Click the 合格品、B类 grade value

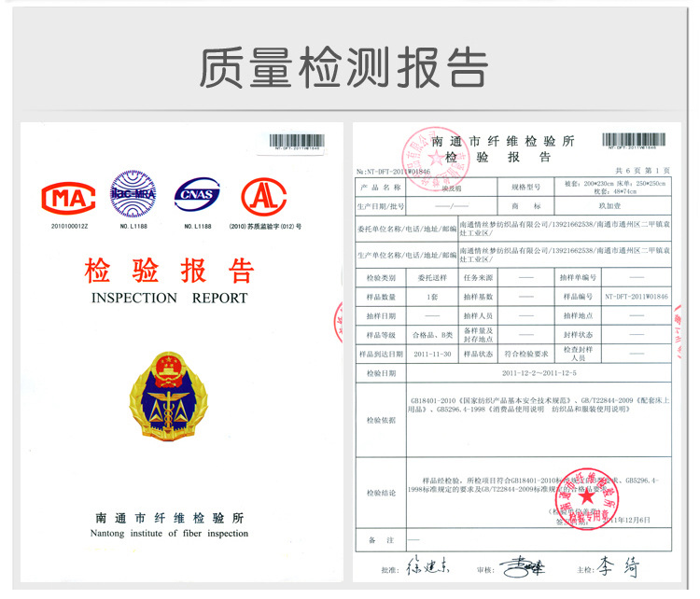pyautogui.click(x=432, y=335)
